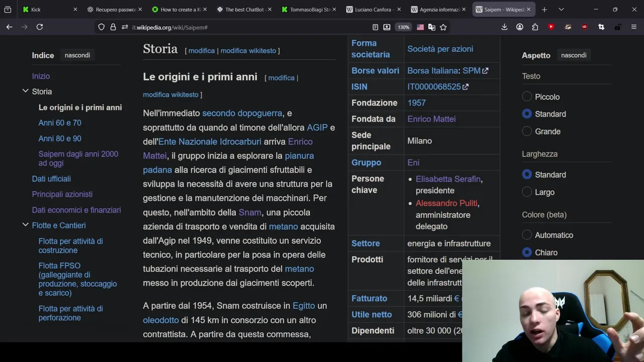Reset the 130% zoom indicator
Image resolution: width=644 pixels, height=362 pixels.
point(404,27)
